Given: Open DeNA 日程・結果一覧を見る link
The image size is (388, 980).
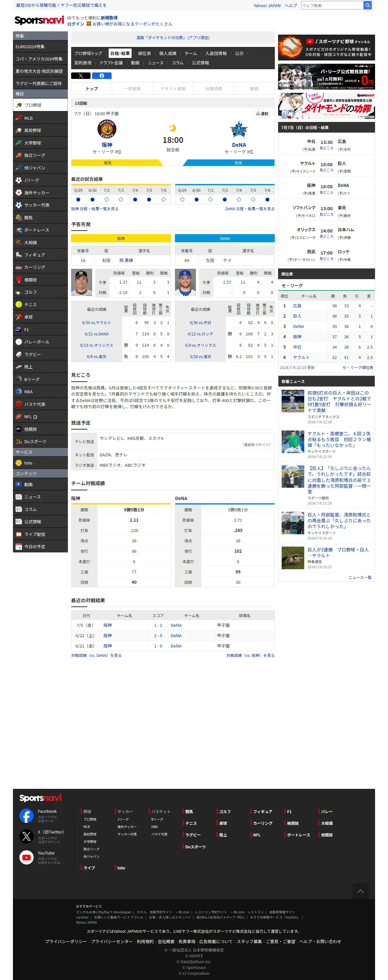Looking at the screenshot, I should pyautogui.click(x=250, y=209).
